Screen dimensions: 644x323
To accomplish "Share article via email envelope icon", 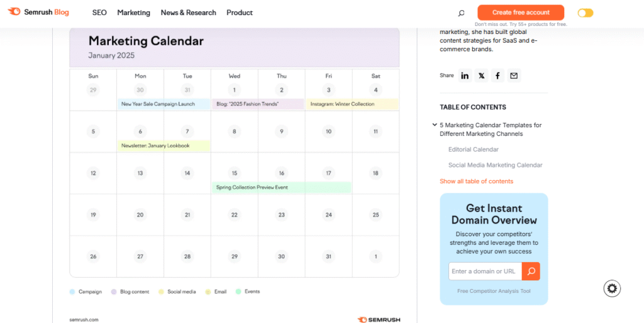I will pos(514,76).
